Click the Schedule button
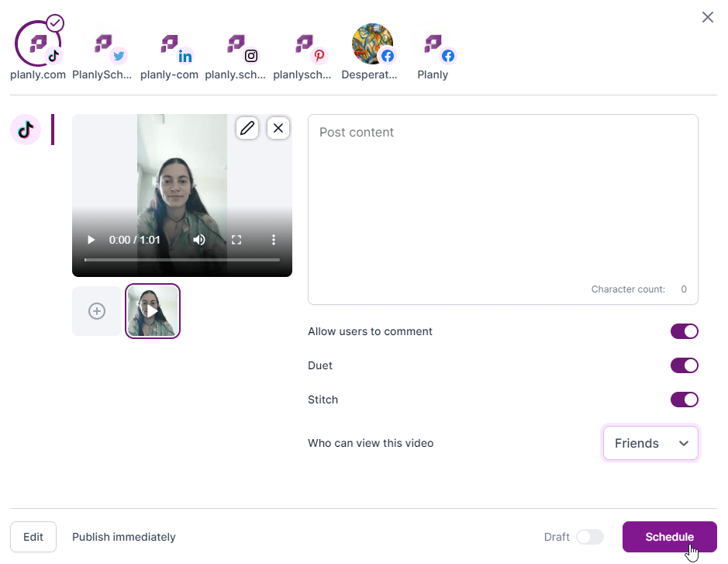728x564 pixels. coord(670,537)
